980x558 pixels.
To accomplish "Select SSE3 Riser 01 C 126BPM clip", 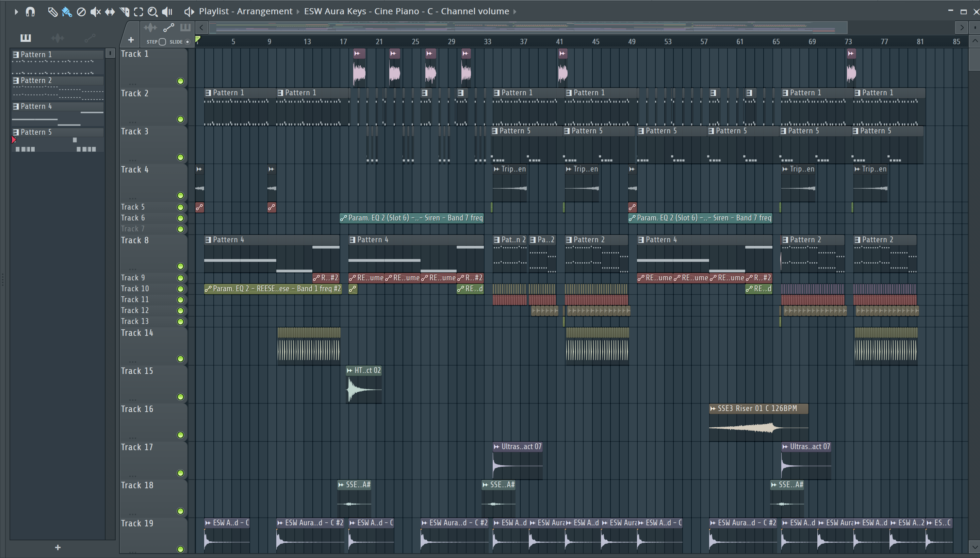I will click(758, 422).
